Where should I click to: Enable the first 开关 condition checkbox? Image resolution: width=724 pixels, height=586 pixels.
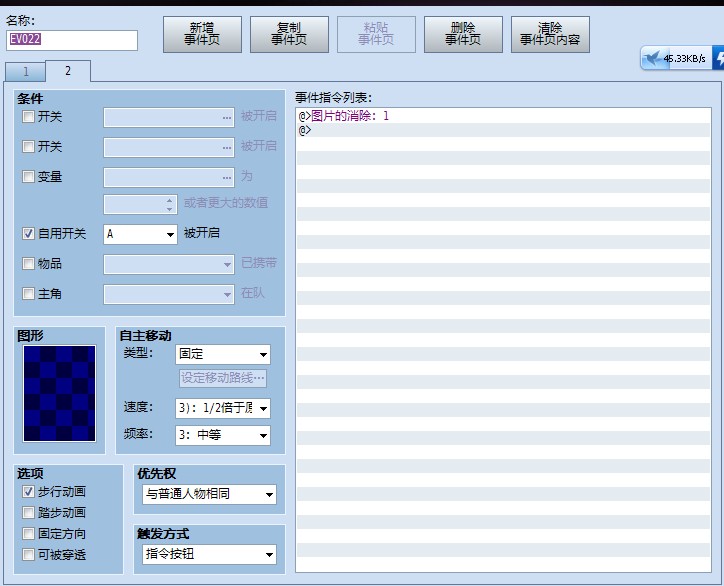point(28,116)
